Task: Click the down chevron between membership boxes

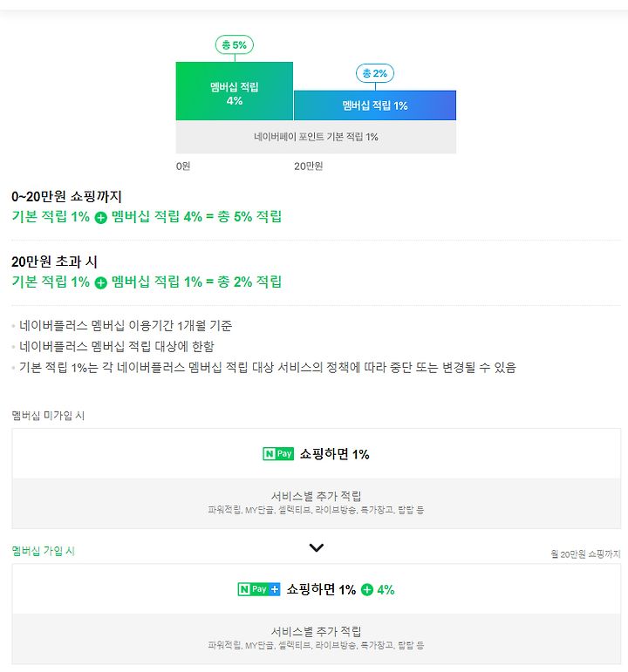Action: point(316,547)
